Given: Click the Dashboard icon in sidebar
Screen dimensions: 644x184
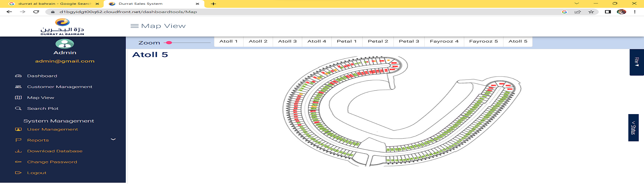Looking at the screenshot, I should (x=18, y=76).
